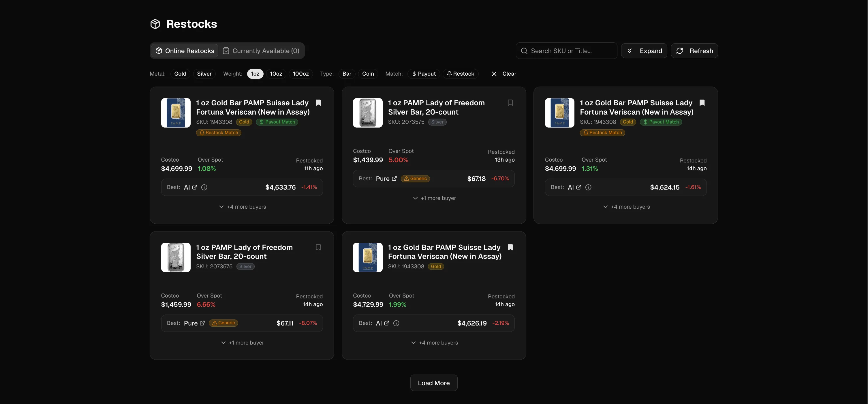
Task: Open gold bar thumbnail on $4,729.99 card
Action: 368,257
